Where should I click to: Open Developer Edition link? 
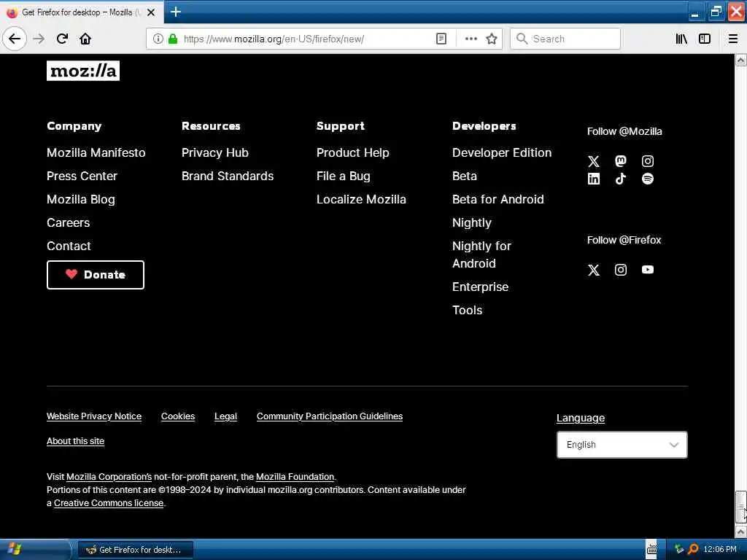502,153
